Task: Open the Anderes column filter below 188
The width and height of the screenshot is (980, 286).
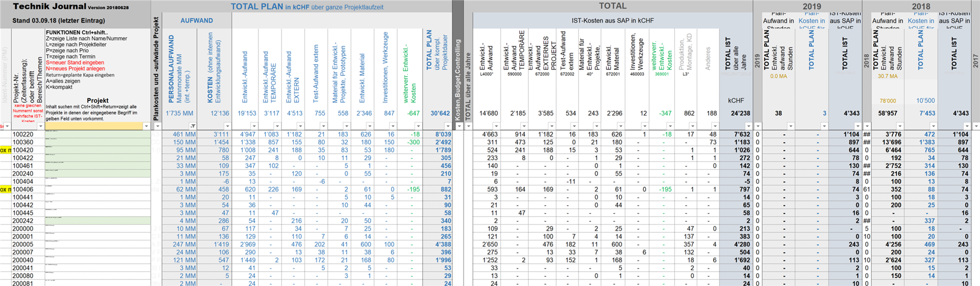Action: [x=715, y=126]
